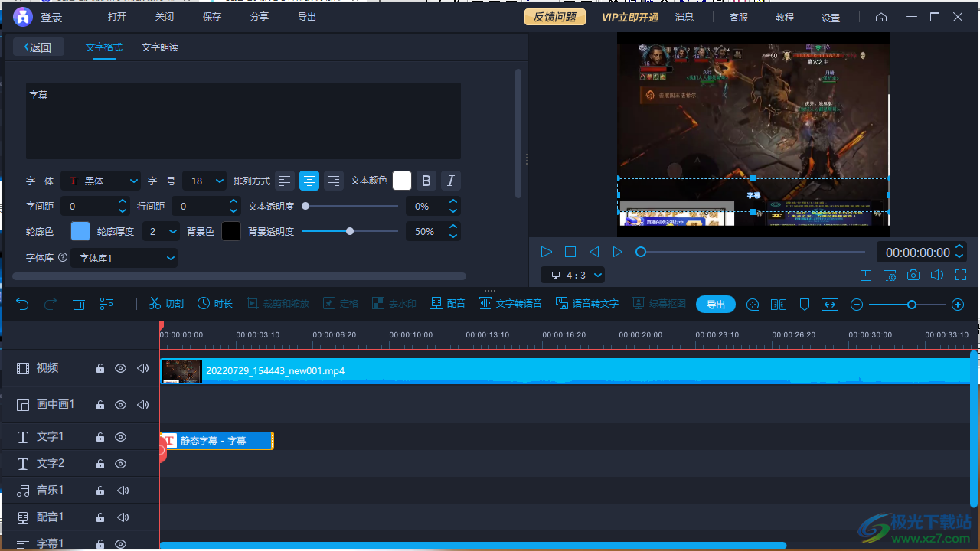The width and height of the screenshot is (980, 551).
Task: Switch to the 文字朗读 tab
Action: [x=160, y=47]
